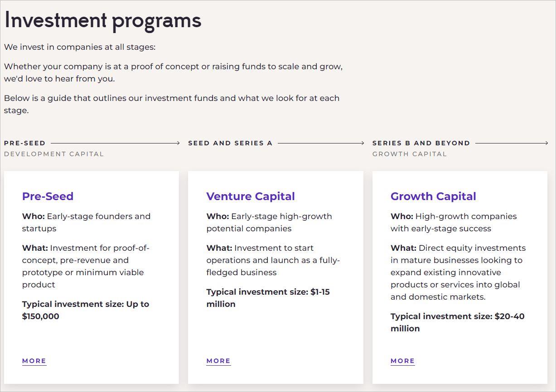Click the 'We invest in companies at all stages' line

click(x=80, y=47)
